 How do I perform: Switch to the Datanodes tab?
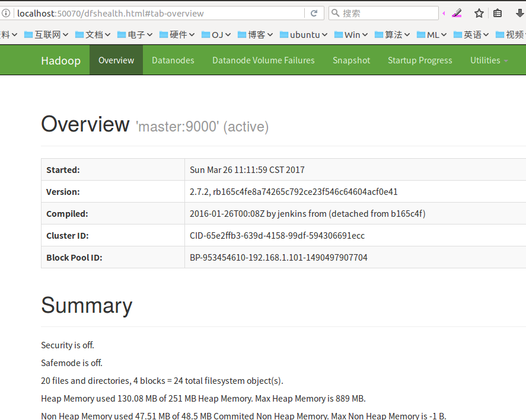(x=173, y=60)
